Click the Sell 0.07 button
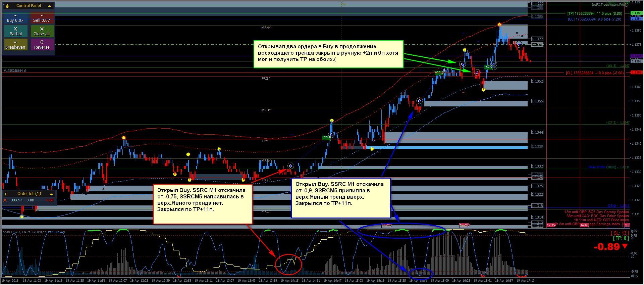644x285 pixels. (42, 18)
